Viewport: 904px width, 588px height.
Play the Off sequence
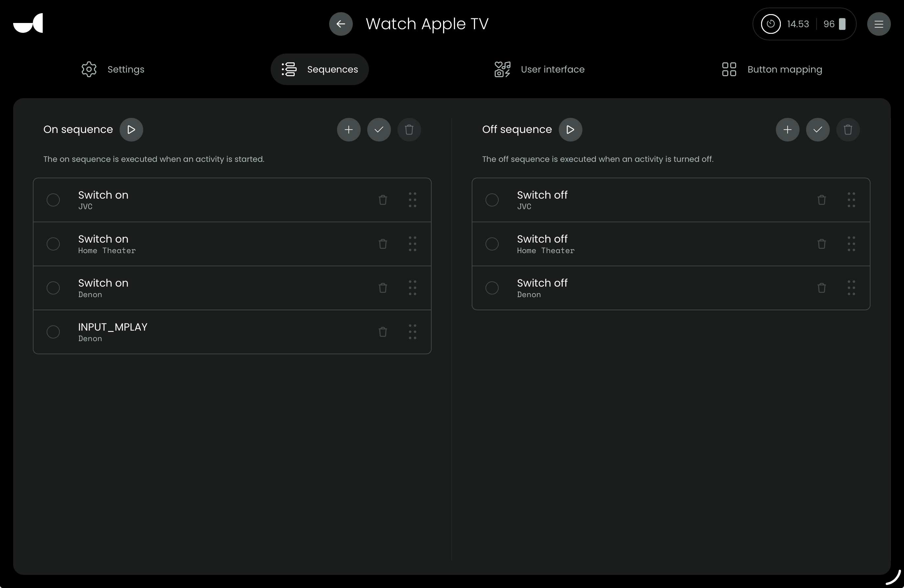pyautogui.click(x=570, y=130)
